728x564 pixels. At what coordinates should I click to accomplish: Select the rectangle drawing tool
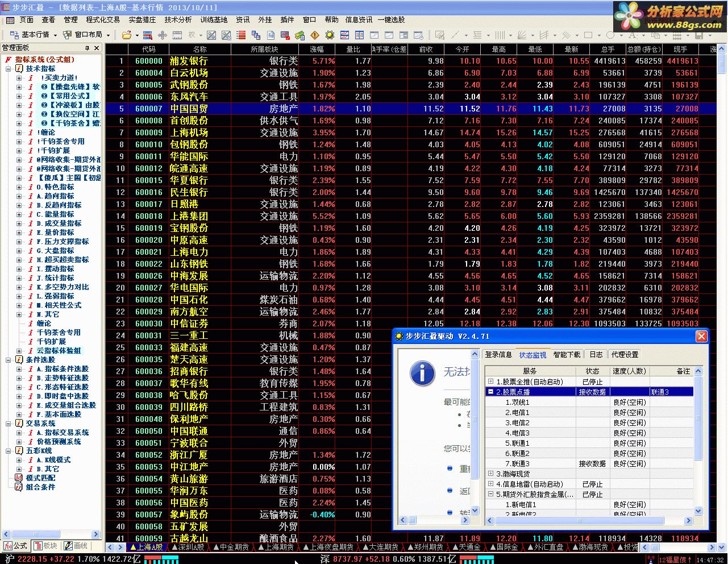point(588,35)
